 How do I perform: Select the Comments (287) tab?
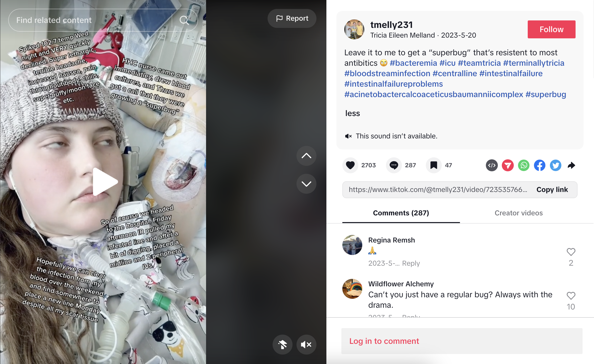[401, 213]
